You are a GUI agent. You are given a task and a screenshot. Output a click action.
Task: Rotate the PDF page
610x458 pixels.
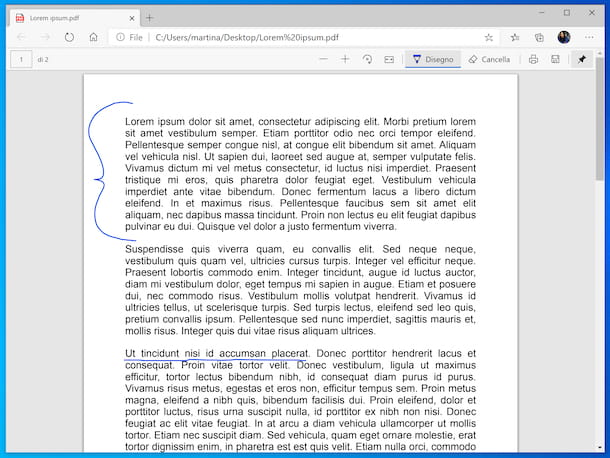(x=367, y=60)
